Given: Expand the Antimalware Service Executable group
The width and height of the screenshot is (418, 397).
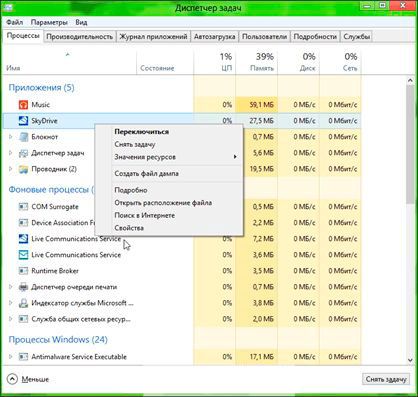Looking at the screenshot, I should (x=10, y=357).
